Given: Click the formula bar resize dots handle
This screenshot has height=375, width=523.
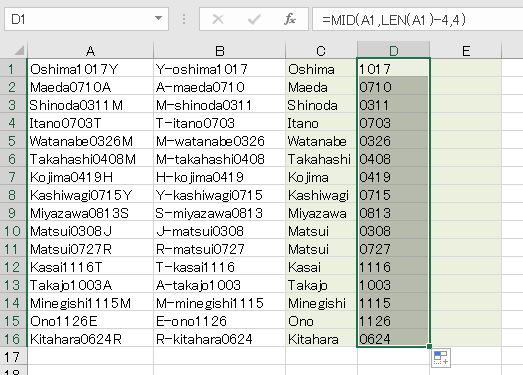Looking at the screenshot, I should click(184, 19).
